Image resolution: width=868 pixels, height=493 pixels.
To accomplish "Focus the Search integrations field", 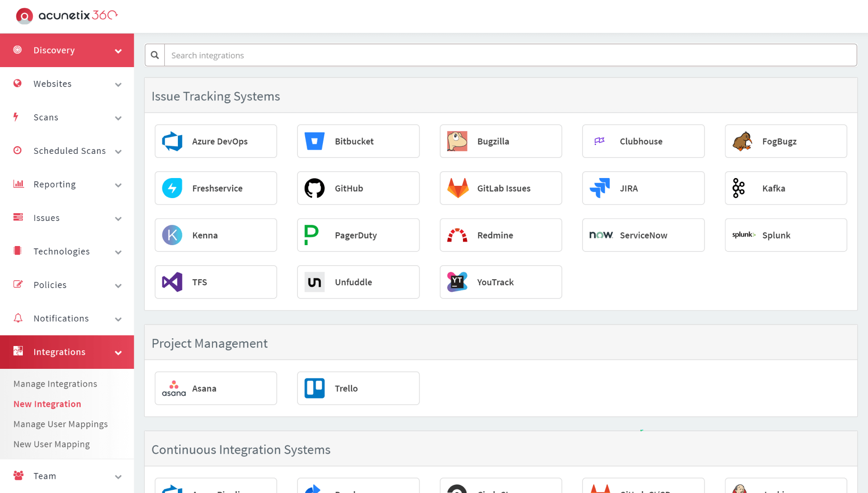I will click(x=510, y=55).
